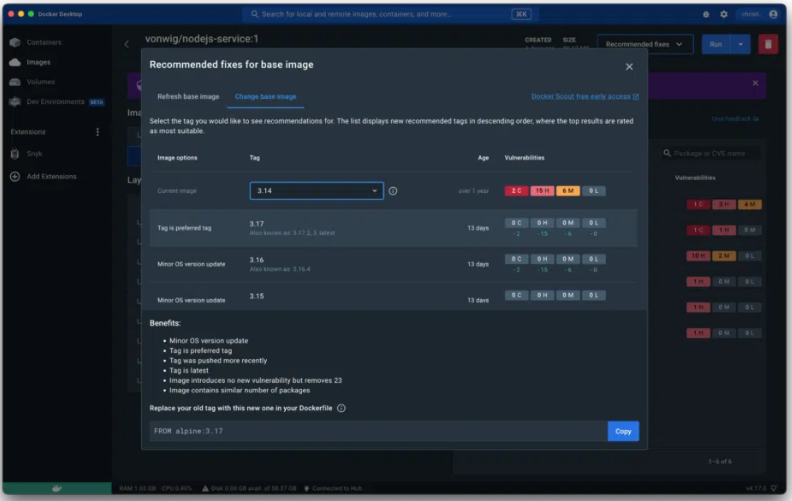Click the top search bar for images

pyautogui.click(x=390, y=14)
